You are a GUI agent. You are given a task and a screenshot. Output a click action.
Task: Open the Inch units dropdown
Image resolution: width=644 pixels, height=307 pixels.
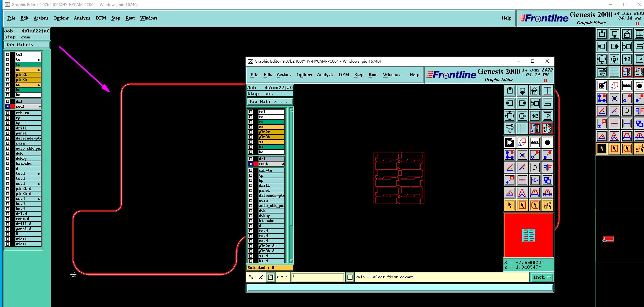coord(542,277)
